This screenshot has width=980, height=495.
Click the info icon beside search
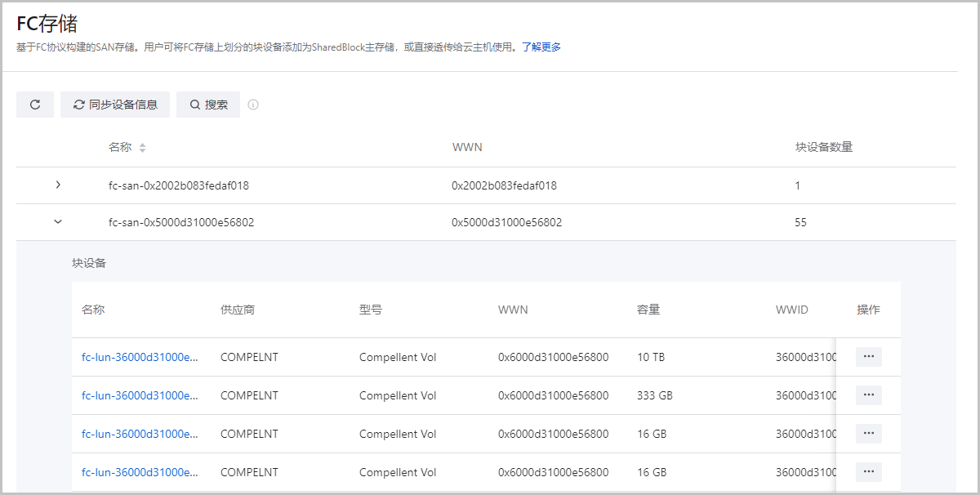coord(253,105)
